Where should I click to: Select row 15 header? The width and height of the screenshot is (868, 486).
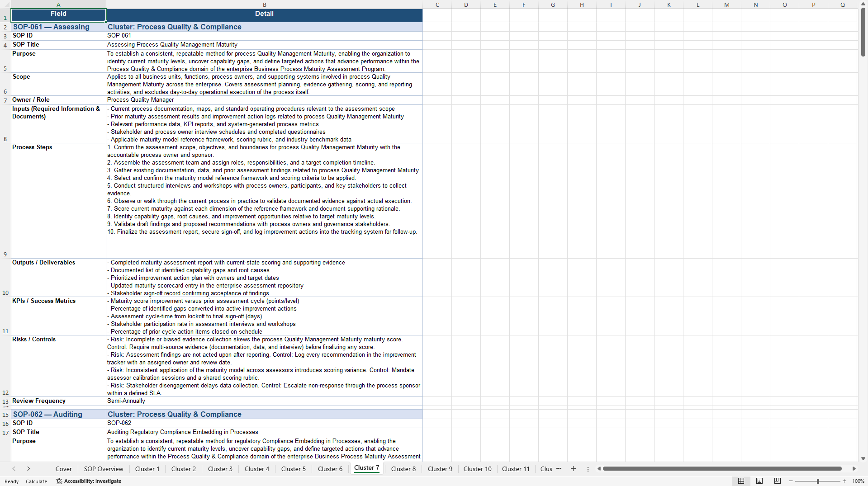tap(5, 415)
